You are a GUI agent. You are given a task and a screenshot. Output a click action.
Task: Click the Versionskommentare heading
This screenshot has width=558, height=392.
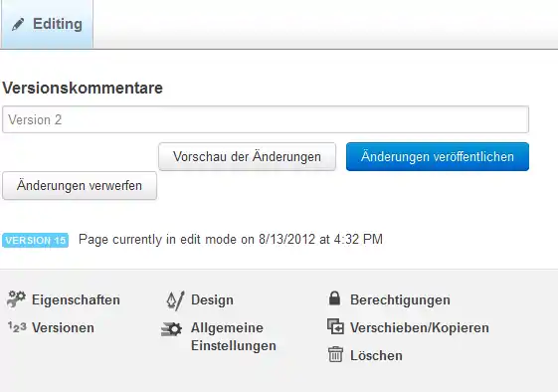[83, 88]
